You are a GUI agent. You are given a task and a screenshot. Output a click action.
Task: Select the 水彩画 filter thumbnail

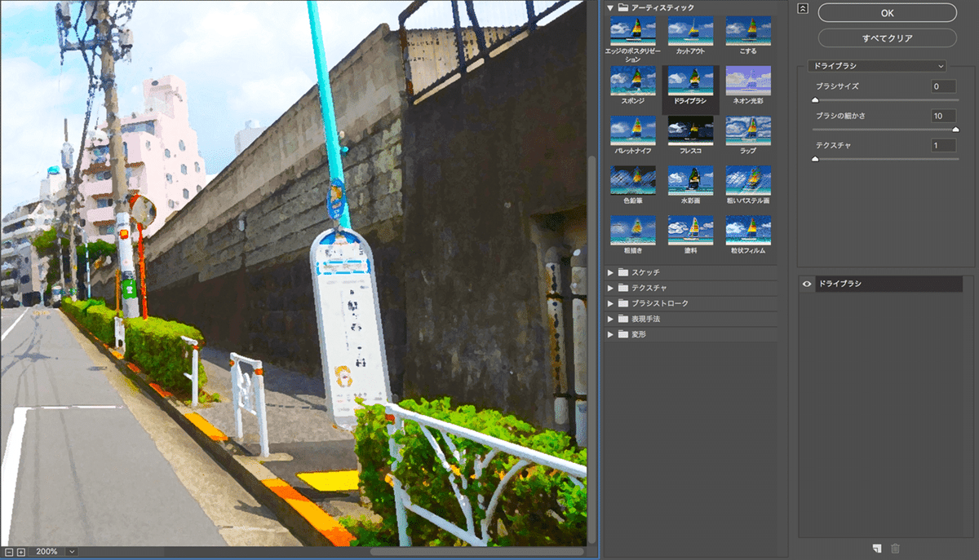click(690, 180)
